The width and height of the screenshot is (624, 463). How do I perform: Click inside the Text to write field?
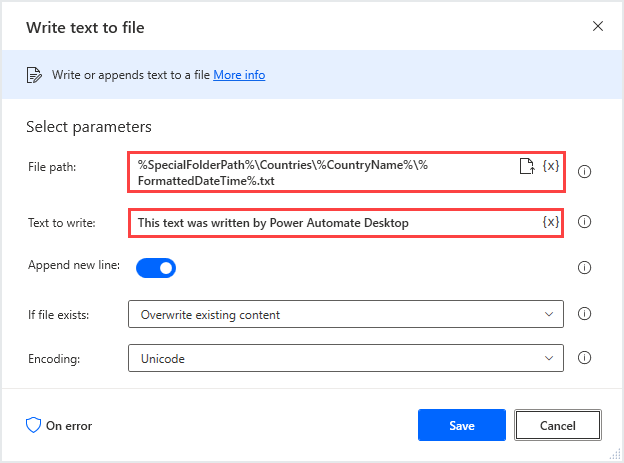coord(330,222)
